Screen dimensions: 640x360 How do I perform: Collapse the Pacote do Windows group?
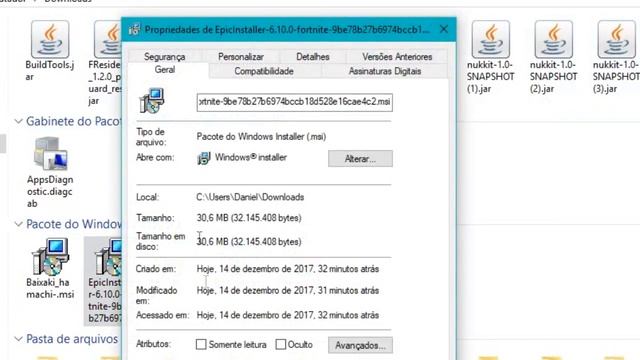click(18, 224)
